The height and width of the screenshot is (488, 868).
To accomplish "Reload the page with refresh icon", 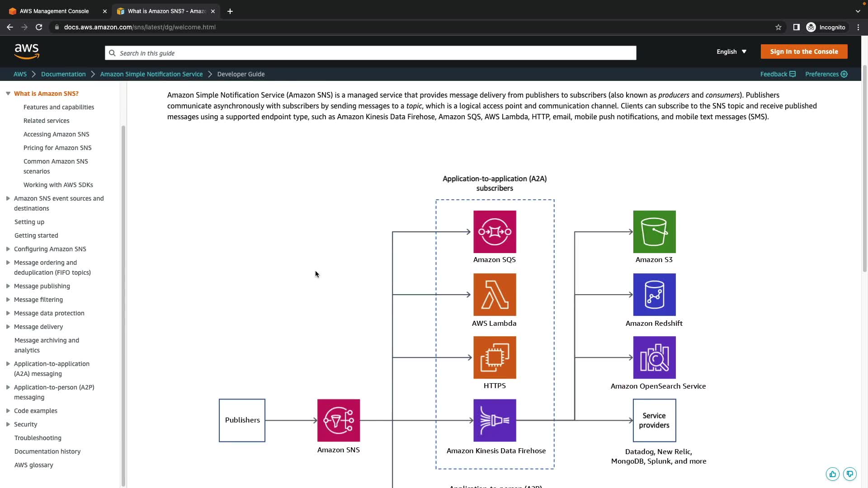I will coord(39,27).
